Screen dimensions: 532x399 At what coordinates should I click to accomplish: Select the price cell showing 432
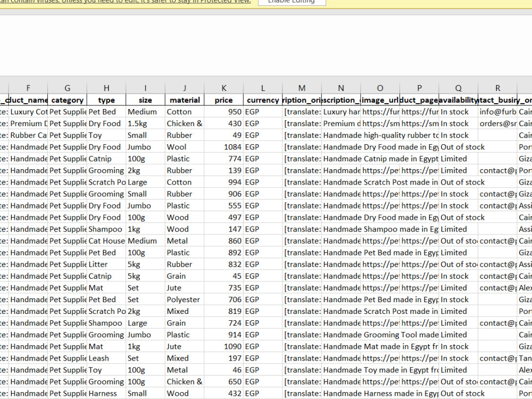(223, 394)
